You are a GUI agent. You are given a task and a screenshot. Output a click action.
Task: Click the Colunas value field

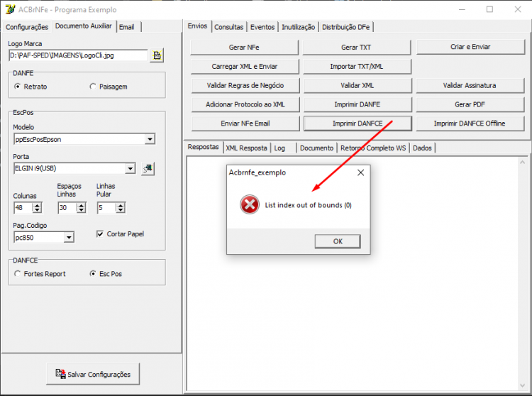click(23, 208)
